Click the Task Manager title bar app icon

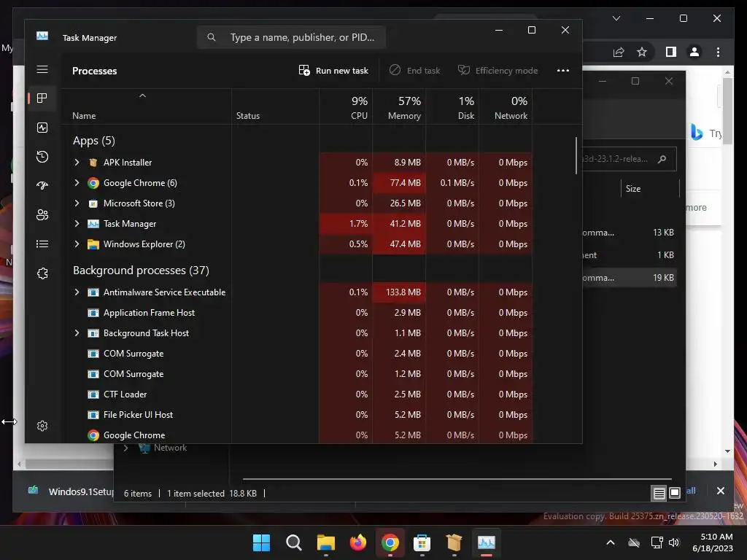coord(42,36)
